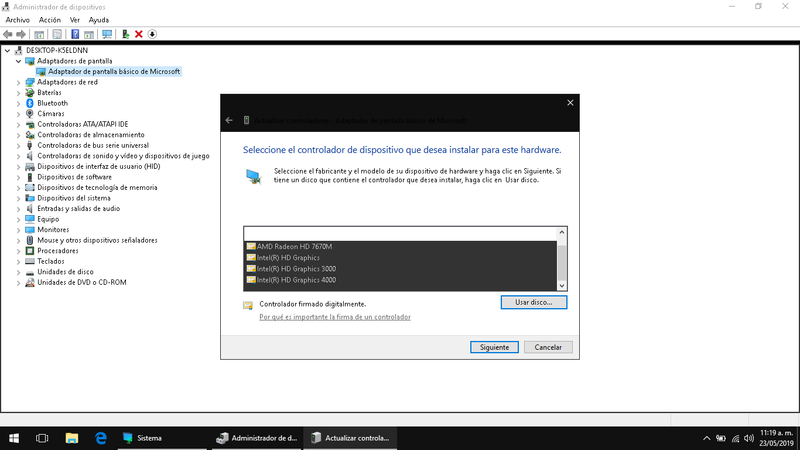Viewport: 800px width, 450px height.
Task: Close the Actualizar controladores dialog
Action: (x=570, y=103)
